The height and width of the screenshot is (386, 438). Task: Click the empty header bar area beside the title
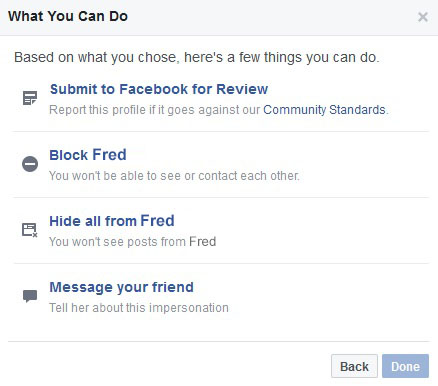(270, 17)
